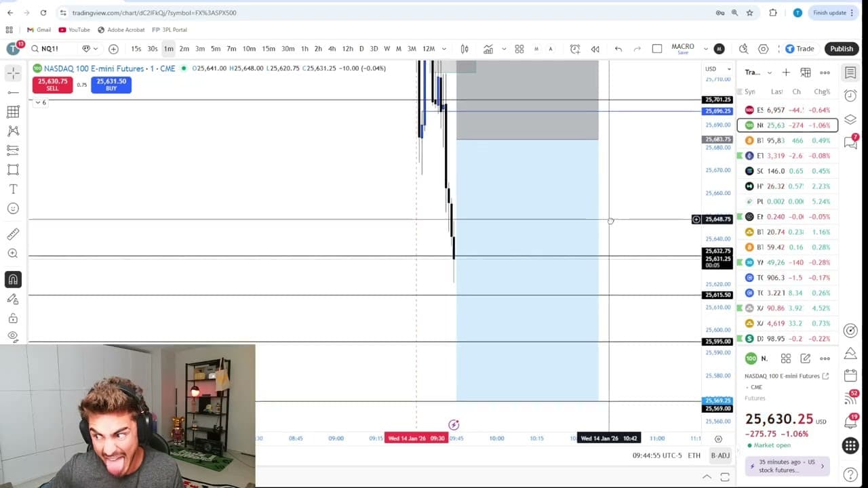The width and height of the screenshot is (868, 488).
Task: Open the MACRO layout Save button
Action: tap(683, 49)
